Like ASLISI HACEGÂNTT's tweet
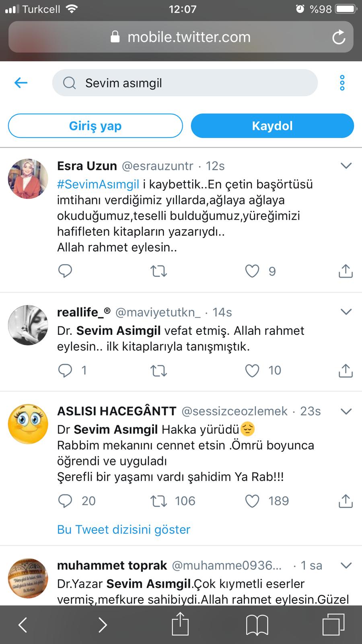362x644 pixels. point(252,501)
